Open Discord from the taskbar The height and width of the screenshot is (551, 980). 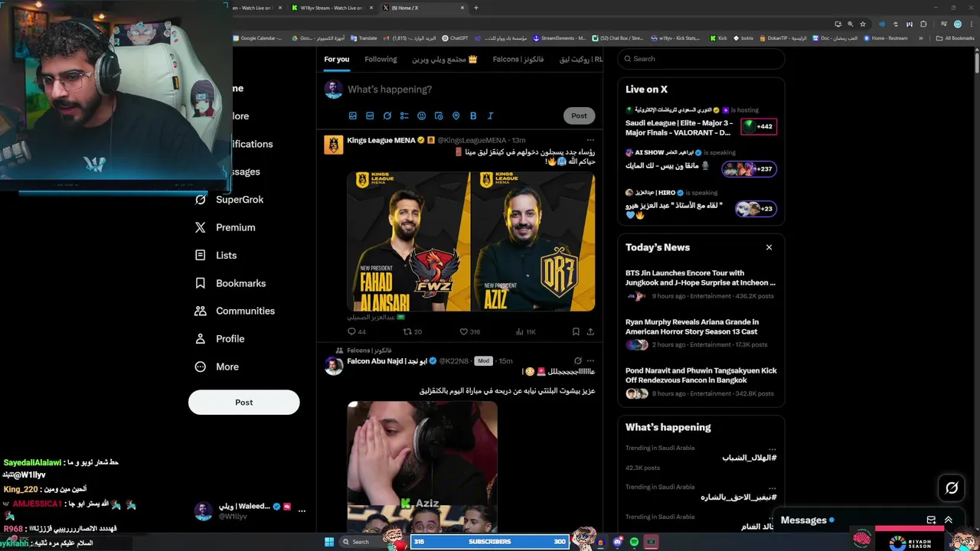(618, 542)
